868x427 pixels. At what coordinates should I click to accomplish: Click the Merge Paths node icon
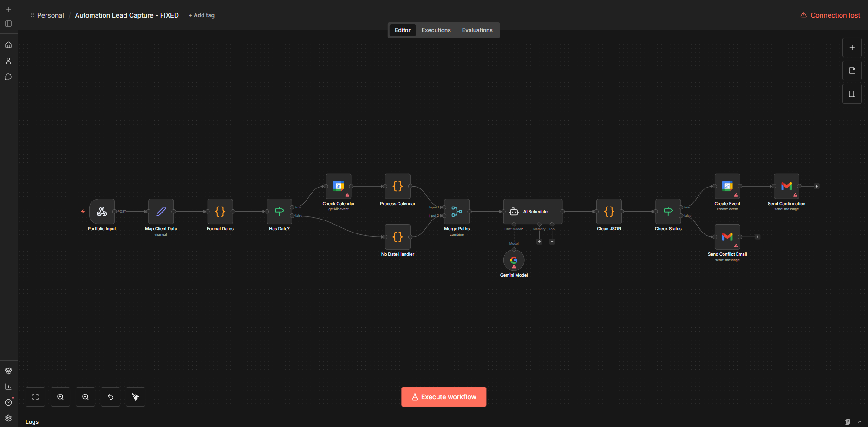(x=457, y=212)
